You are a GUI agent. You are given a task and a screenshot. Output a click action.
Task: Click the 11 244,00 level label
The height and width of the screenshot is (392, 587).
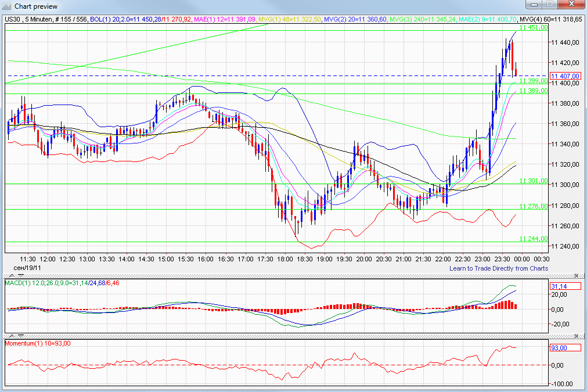[534, 239]
